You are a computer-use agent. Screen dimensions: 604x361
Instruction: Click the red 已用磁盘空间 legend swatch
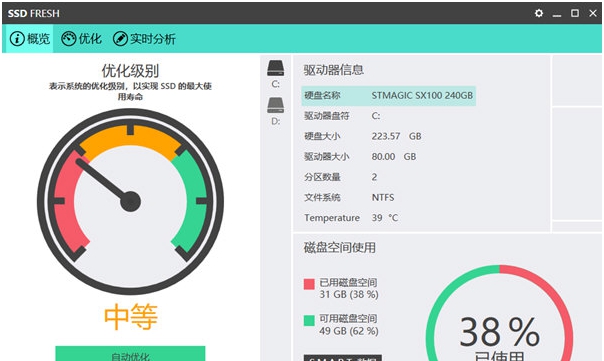pyautogui.click(x=309, y=284)
